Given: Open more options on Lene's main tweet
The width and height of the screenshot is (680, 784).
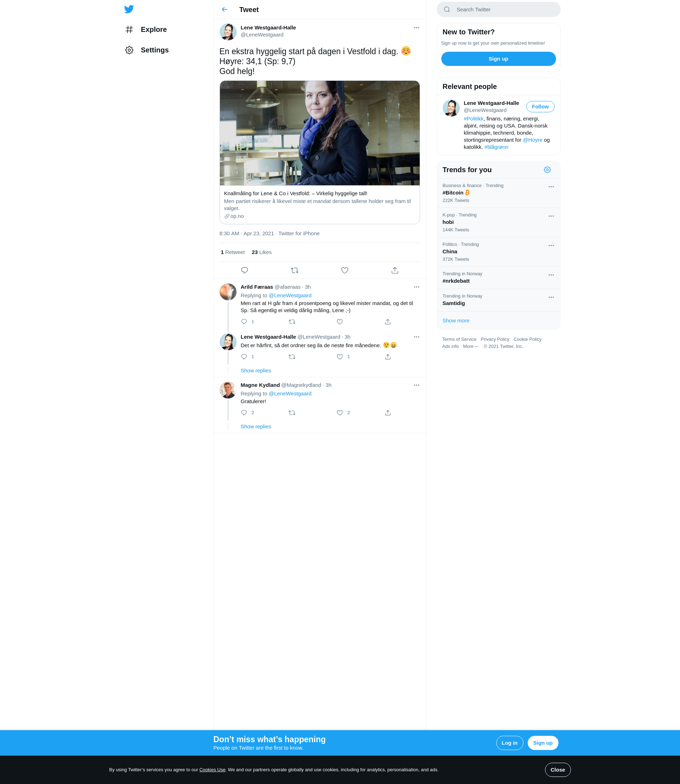Looking at the screenshot, I should click(416, 28).
